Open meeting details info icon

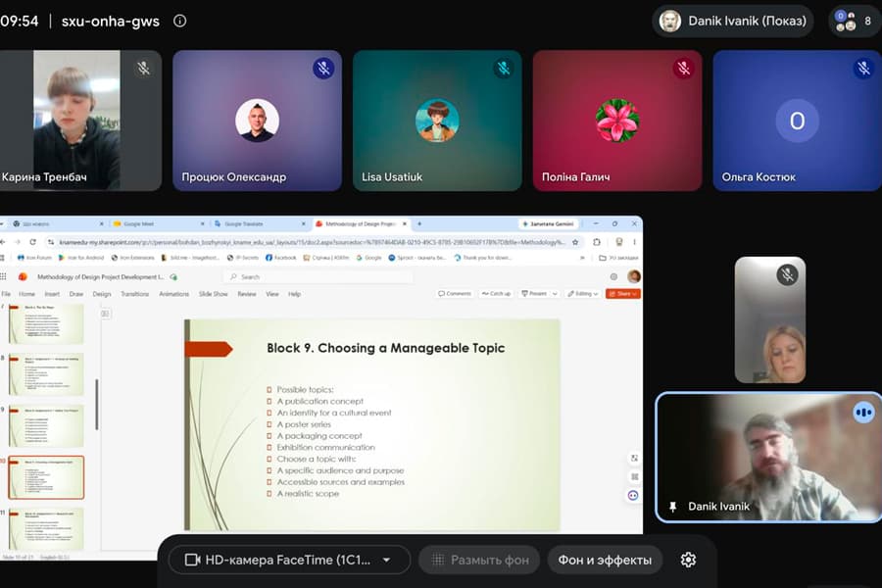180,21
